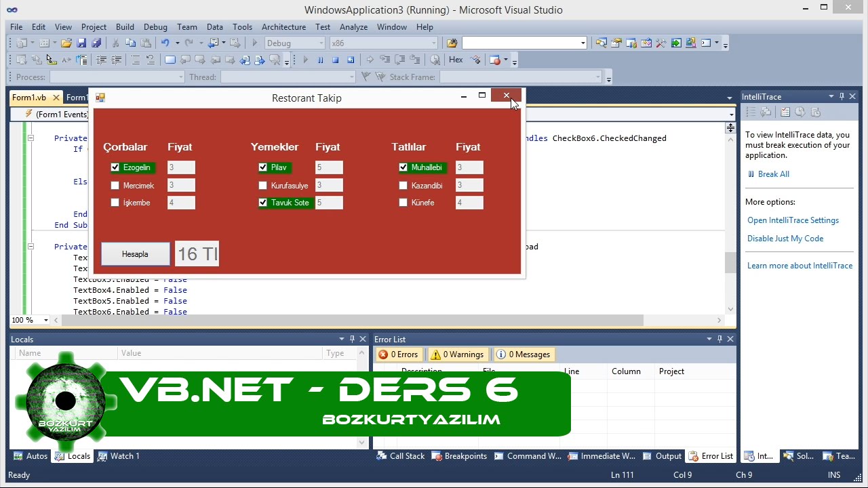Stop debugging with the square stop icon
This screenshot has width=868, height=488.
[335, 60]
